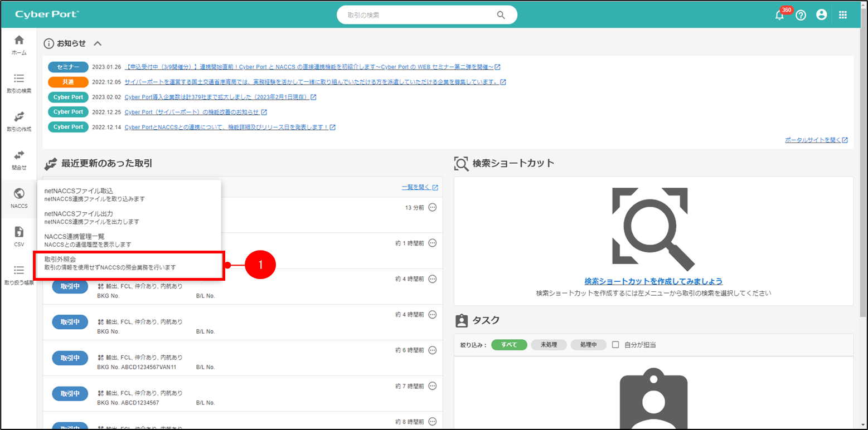Filter tasks by 未処理

(549, 345)
